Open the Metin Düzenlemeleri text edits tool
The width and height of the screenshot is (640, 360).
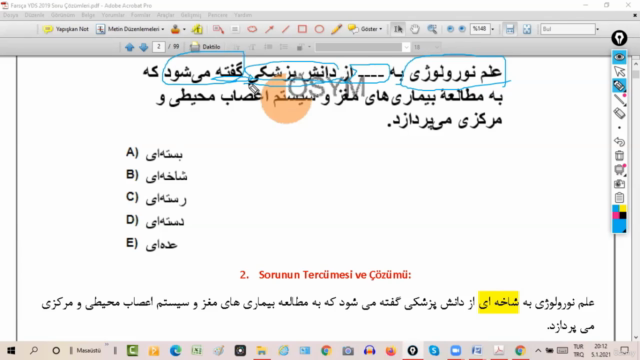(130, 29)
